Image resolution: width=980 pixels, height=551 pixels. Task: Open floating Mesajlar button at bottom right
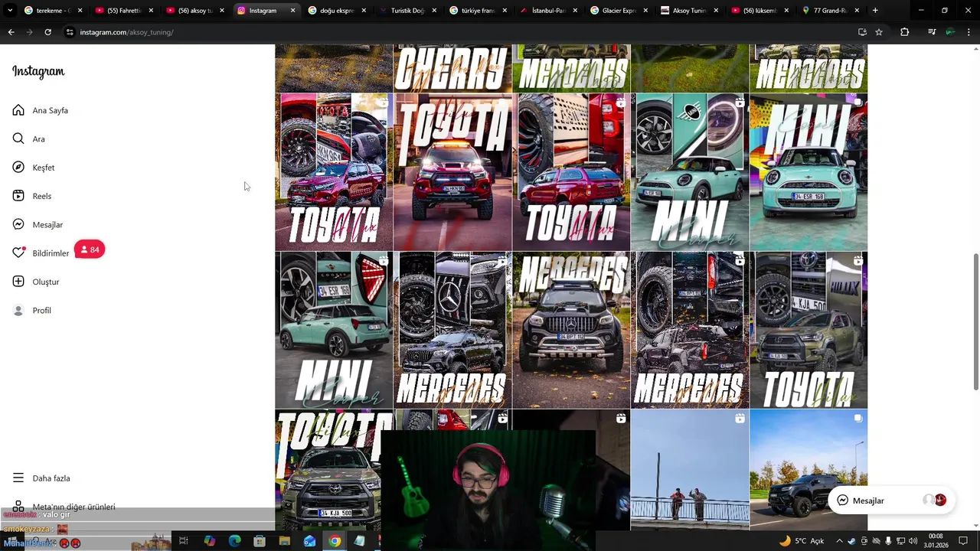pos(891,500)
